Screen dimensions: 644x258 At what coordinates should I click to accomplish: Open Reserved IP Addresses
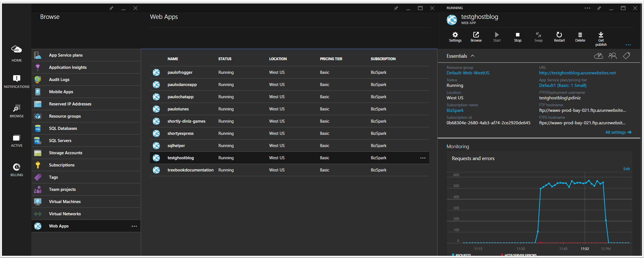coord(86,104)
